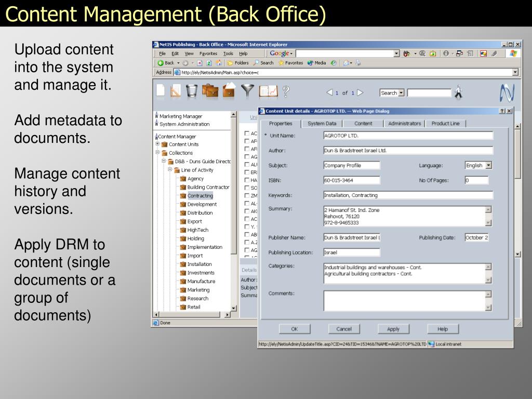Open the Back button history dropdown arrow
The height and width of the screenshot is (399, 532).
(179, 63)
